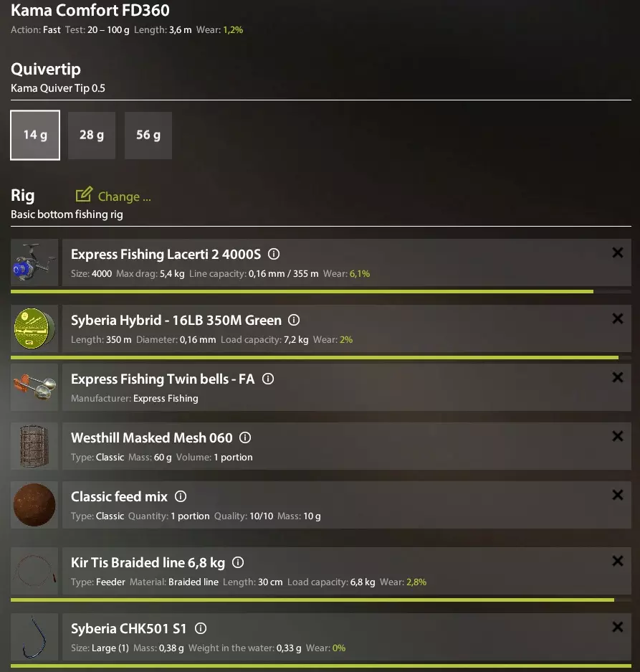View info icon for Twin bells - FA
This screenshot has height=672, width=640.
268,379
